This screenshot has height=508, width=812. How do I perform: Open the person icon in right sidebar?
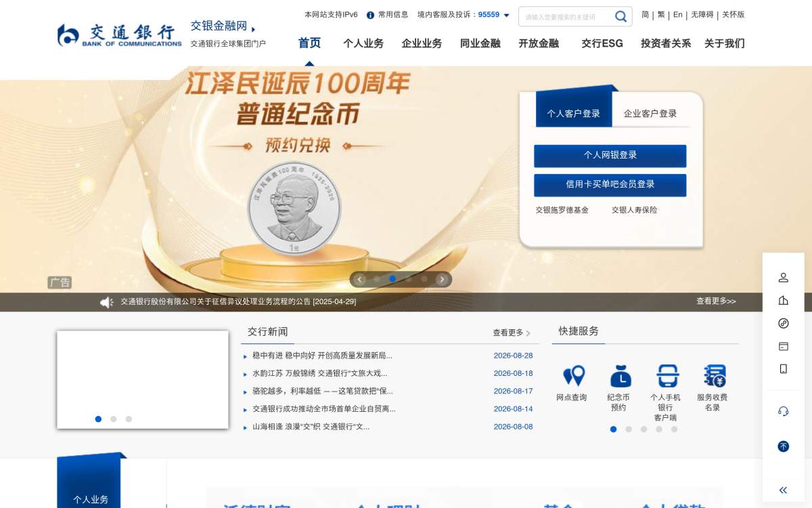783,277
